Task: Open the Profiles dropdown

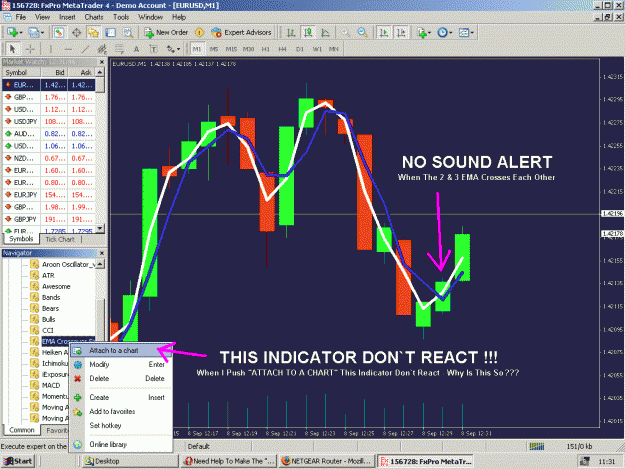Action: (x=36, y=33)
